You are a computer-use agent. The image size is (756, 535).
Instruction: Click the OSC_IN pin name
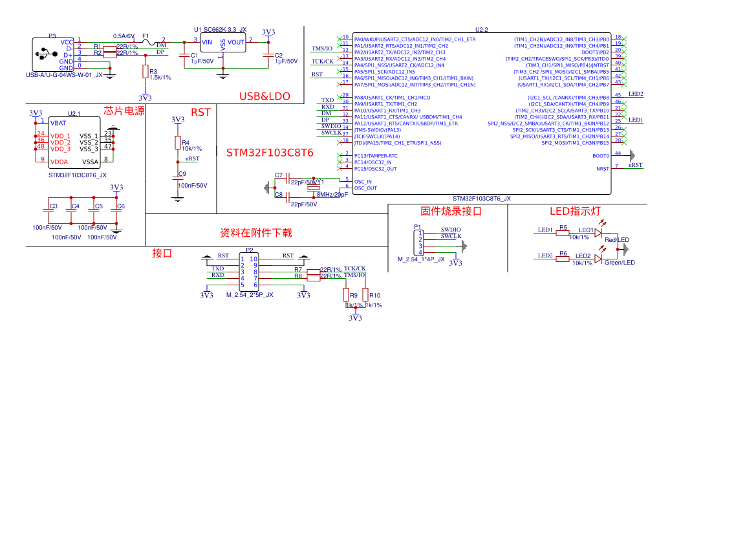[363, 182]
